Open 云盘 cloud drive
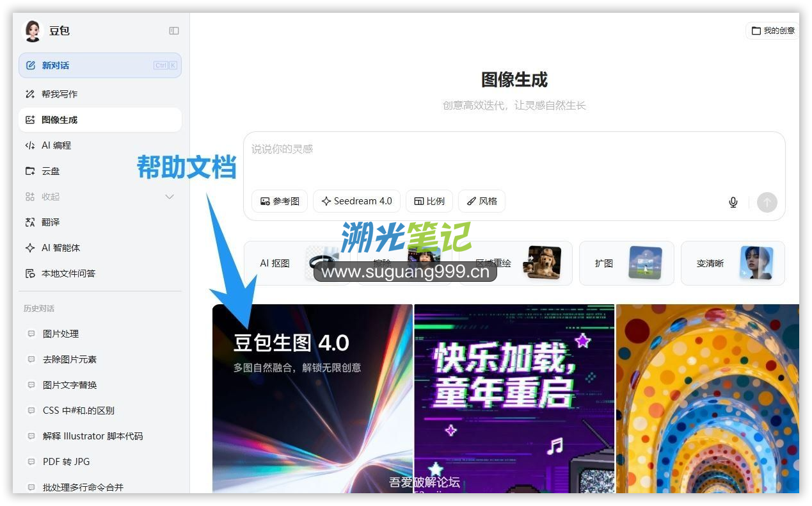The height and width of the screenshot is (506, 812). 51,171
